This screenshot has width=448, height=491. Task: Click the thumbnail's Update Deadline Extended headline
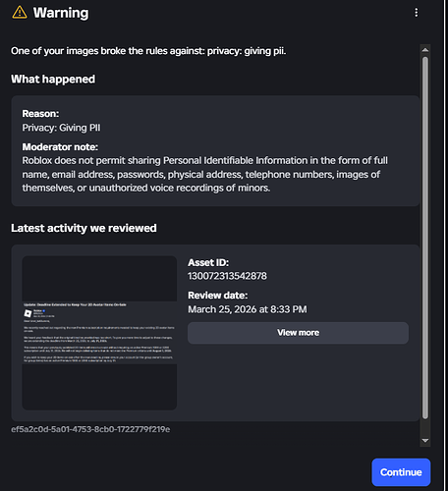[x=75, y=304]
